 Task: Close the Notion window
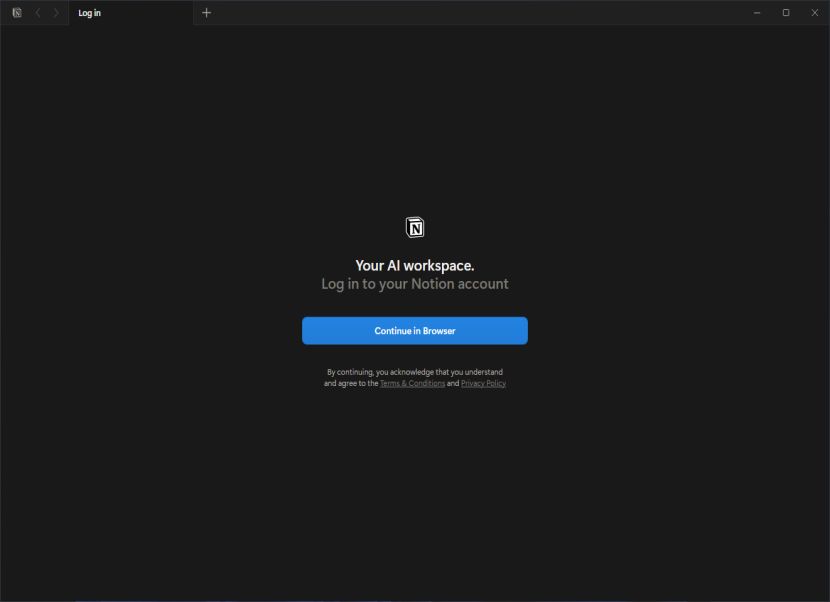(x=815, y=13)
